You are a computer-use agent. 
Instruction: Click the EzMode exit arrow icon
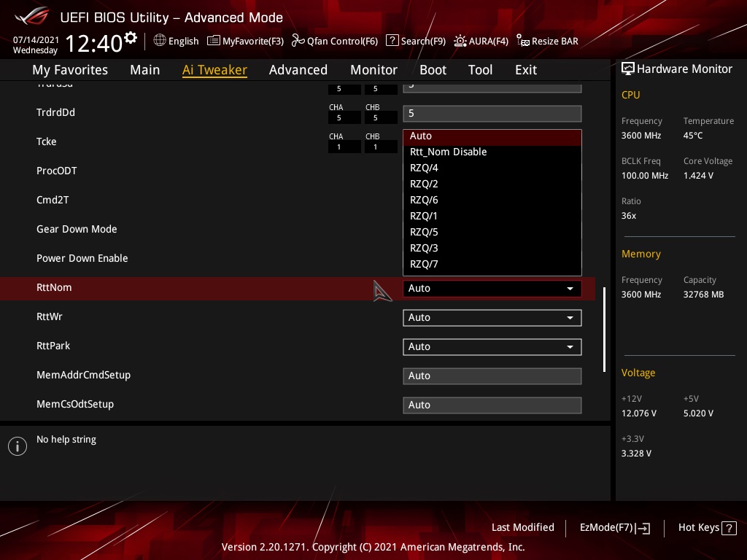coord(643,528)
